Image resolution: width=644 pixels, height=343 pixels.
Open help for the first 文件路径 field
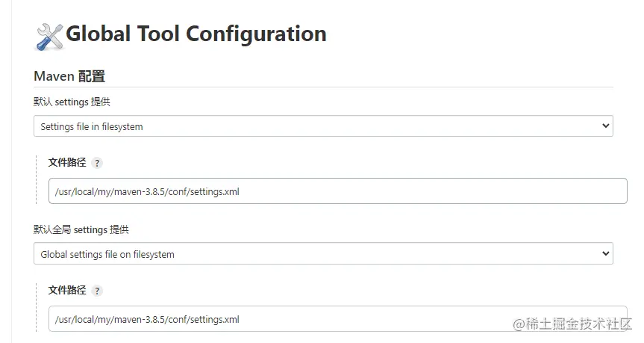97,163
